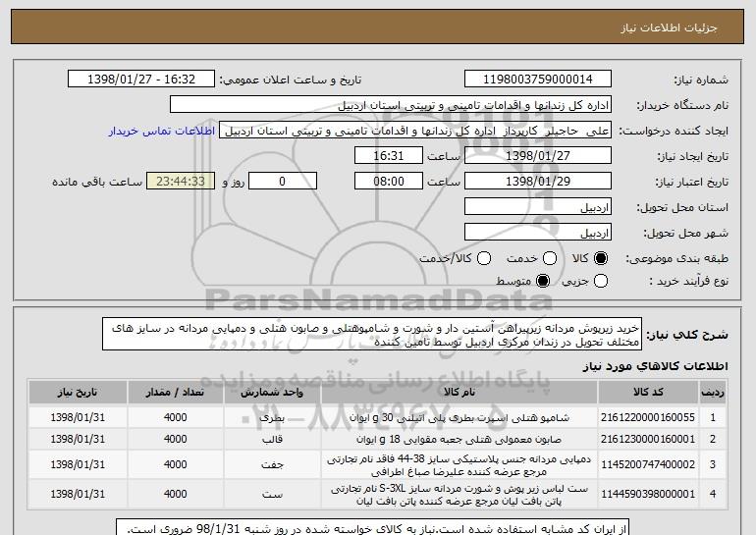Image resolution: width=756 pixels, height=535 pixels.
Task: Click the نام کالا column header
Action: (459, 393)
